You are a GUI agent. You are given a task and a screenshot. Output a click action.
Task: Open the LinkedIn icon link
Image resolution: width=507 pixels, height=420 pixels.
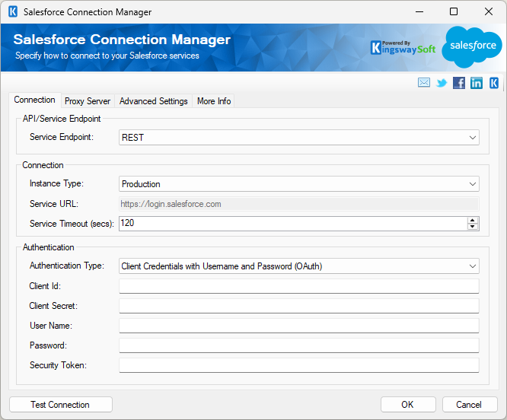pos(477,83)
